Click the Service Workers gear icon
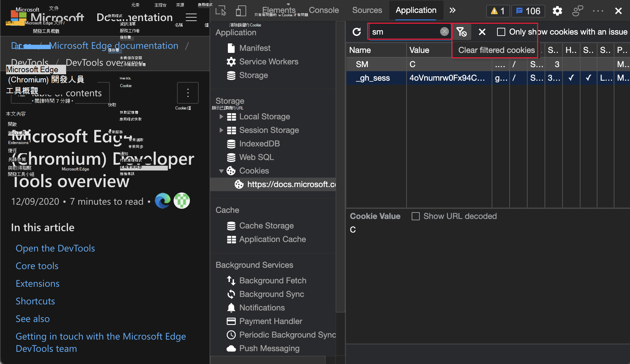The height and width of the screenshot is (364, 630). click(231, 62)
